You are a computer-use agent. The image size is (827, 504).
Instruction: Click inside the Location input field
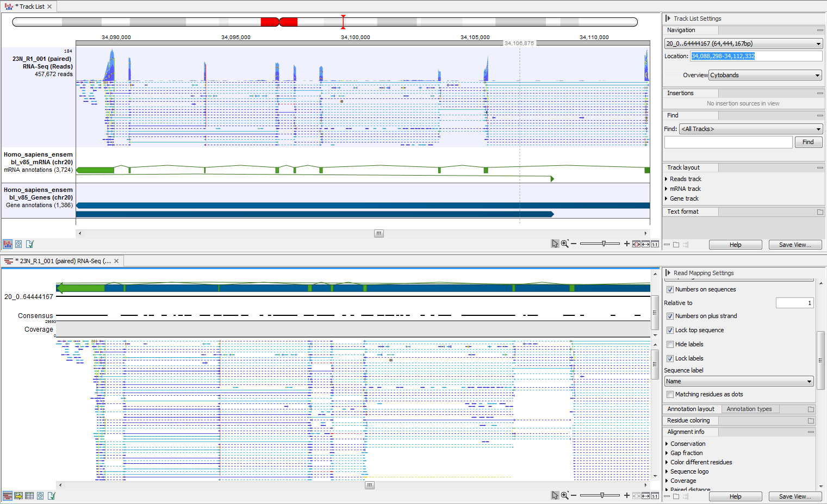pyautogui.click(x=756, y=55)
